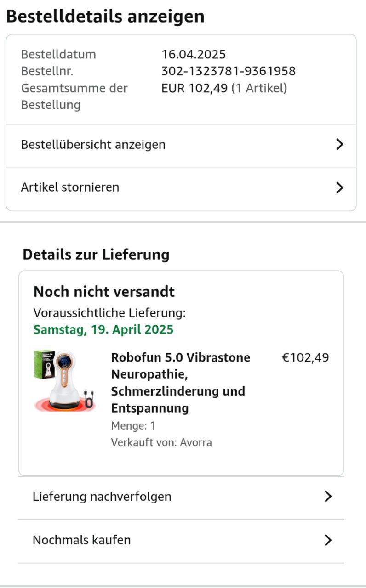
Task: Click the seller line Verkauft von: Avorra
Action: click(161, 442)
